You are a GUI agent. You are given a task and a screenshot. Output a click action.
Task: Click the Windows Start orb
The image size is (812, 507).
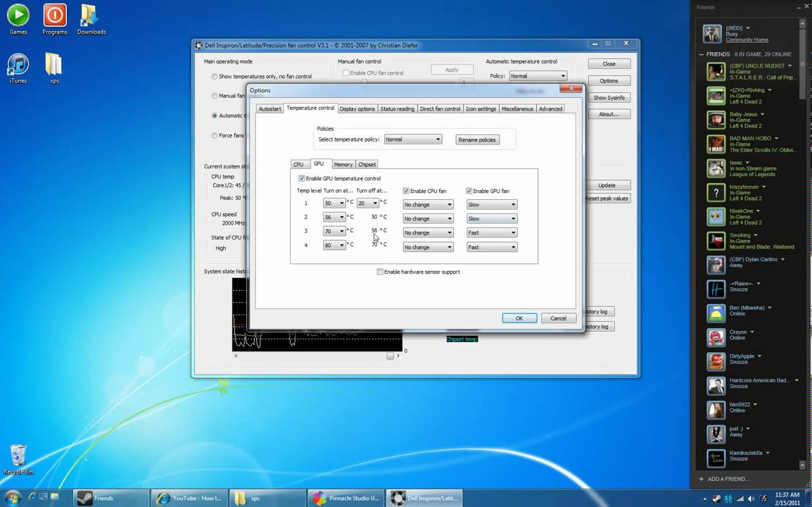tap(12, 498)
